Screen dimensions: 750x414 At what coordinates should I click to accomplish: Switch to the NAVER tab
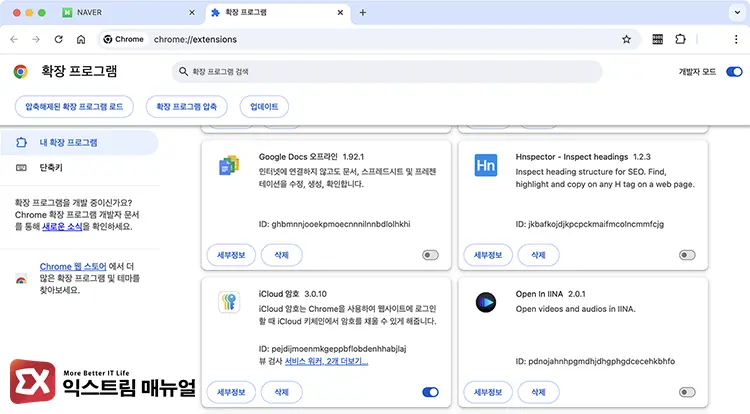click(x=127, y=12)
